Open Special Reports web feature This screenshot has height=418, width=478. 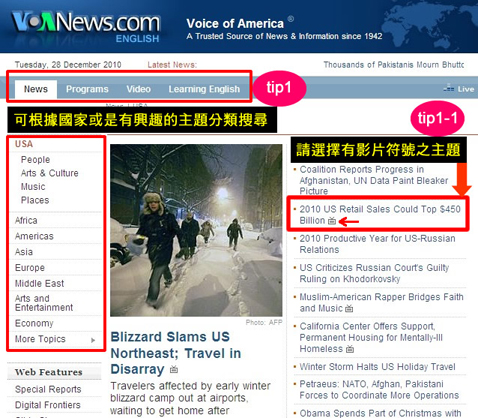pos(48,389)
